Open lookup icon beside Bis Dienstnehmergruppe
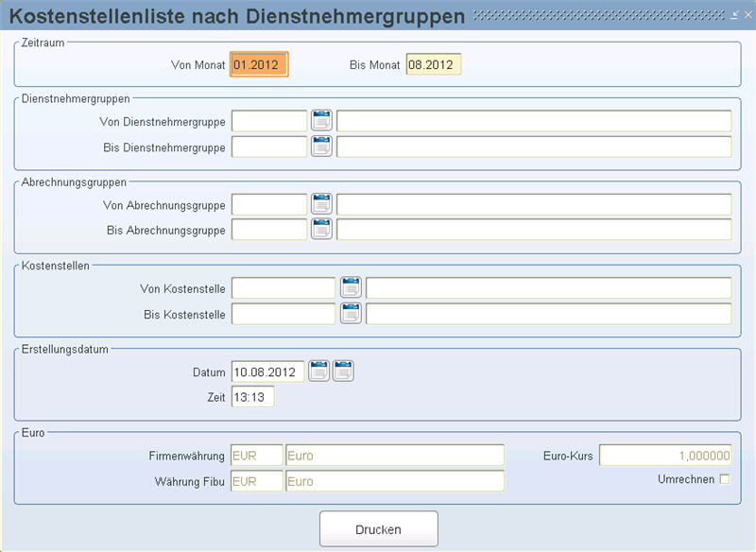756x552 pixels. pos(321,147)
